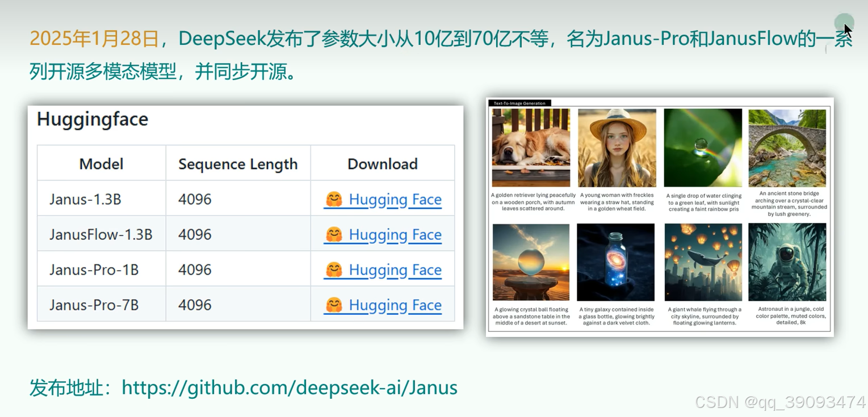Click the water drop on leaf image

tap(703, 148)
